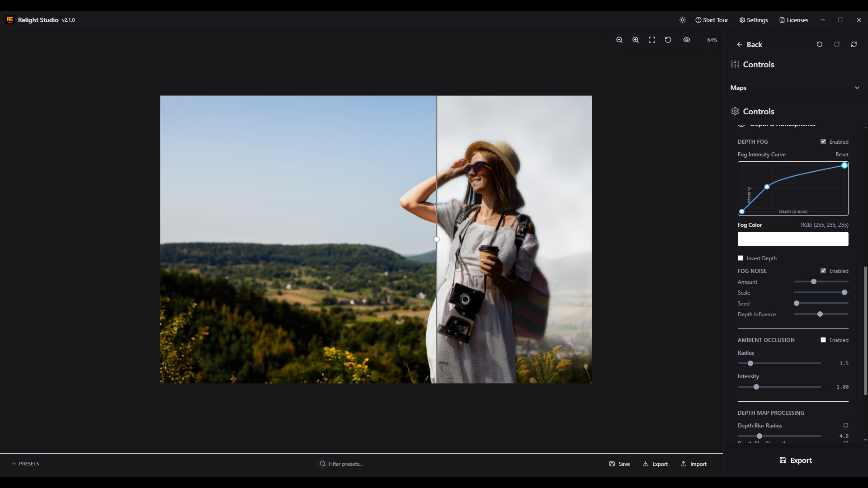The height and width of the screenshot is (488, 868).
Task: Toggle the preview eye icon
Action: pos(687,40)
